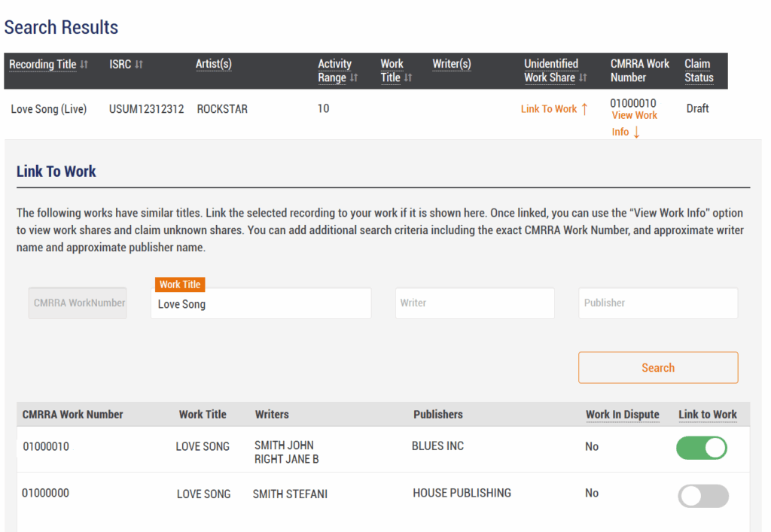Click the Writer(s) column header
This screenshot has height=532, width=771.
[451, 64]
